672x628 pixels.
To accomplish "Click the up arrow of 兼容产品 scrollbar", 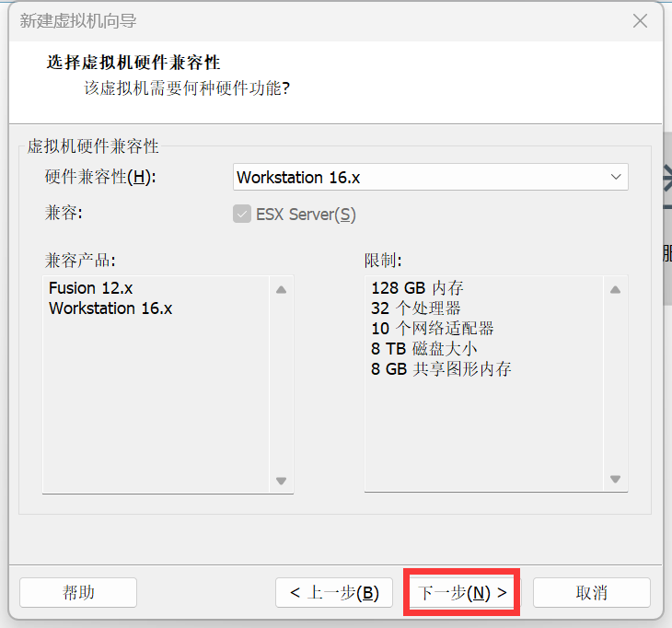I will click(281, 290).
